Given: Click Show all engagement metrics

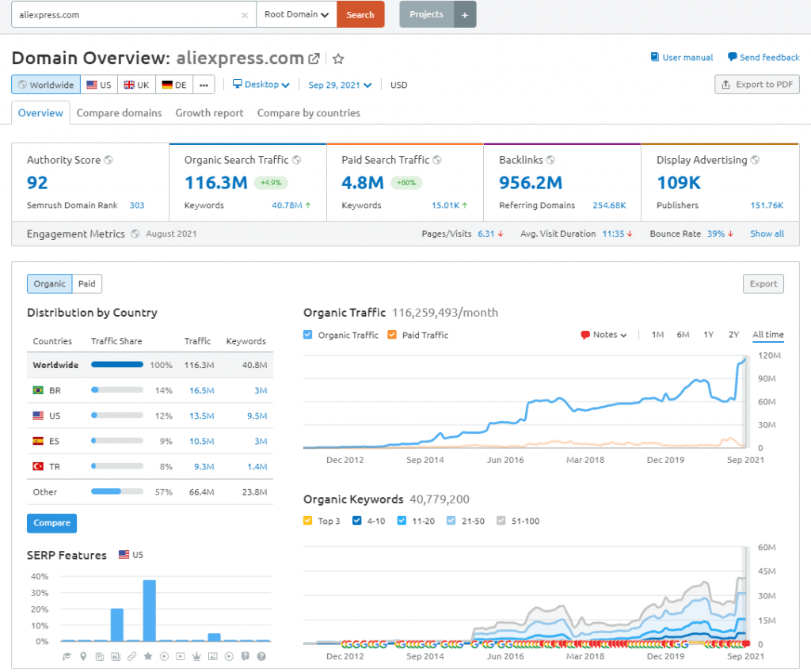Looking at the screenshot, I should (767, 233).
